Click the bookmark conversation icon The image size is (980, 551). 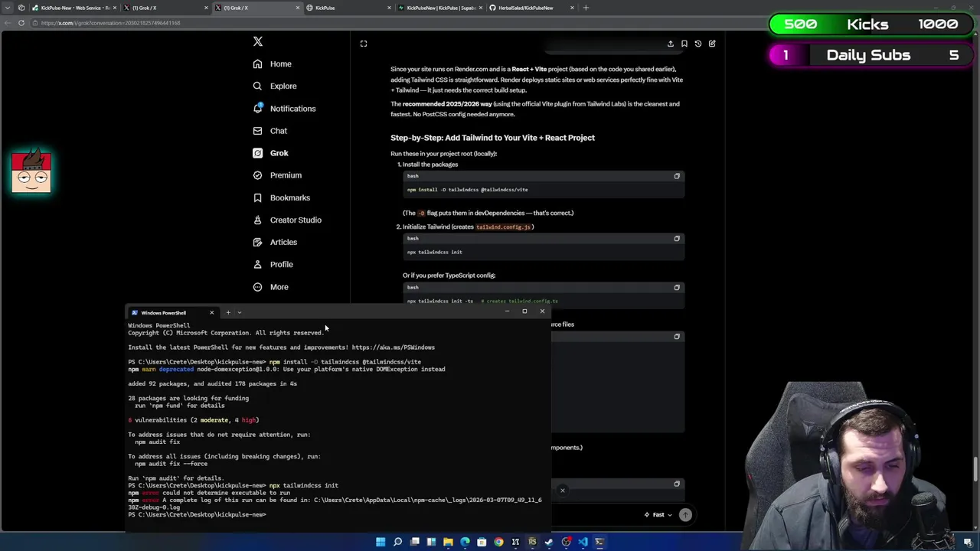[684, 44]
